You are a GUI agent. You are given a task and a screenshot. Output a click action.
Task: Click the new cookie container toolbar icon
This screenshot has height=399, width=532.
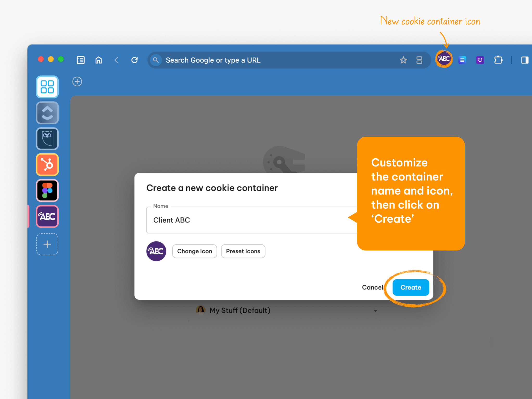coord(444,59)
